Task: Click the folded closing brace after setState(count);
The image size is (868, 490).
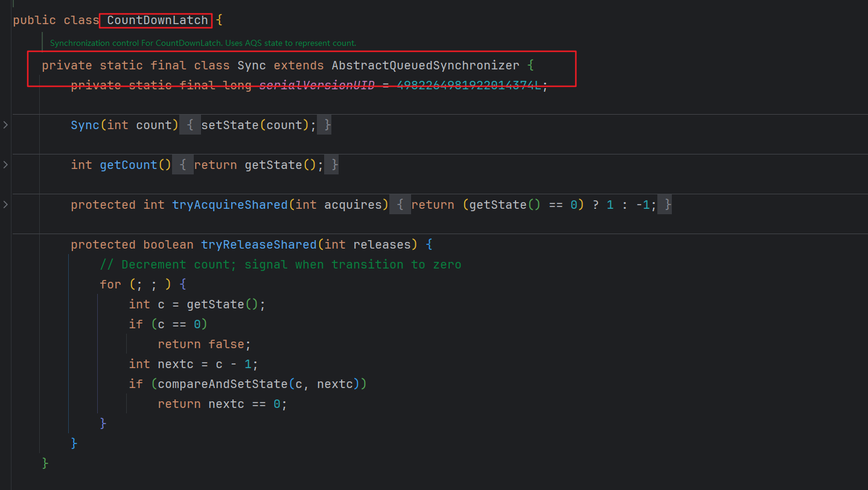Action: tap(327, 125)
